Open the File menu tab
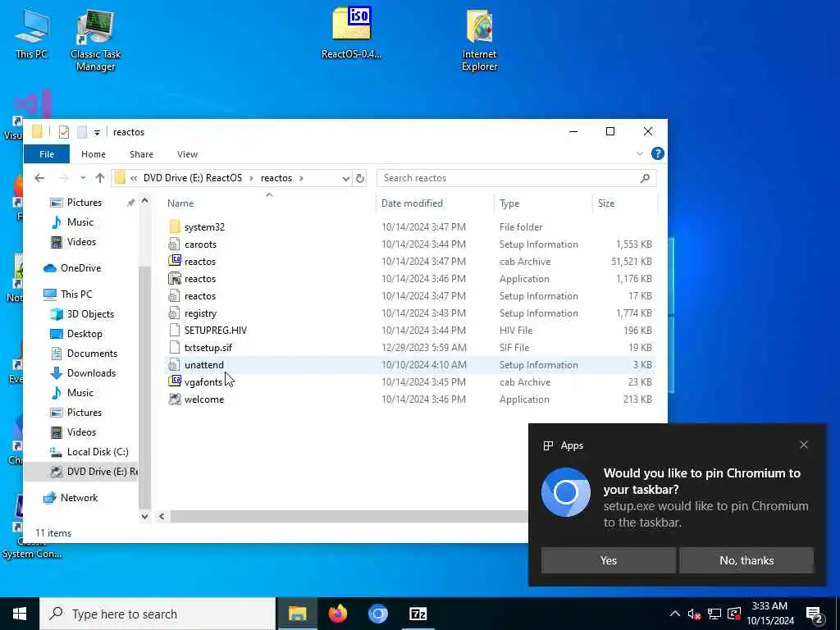This screenshot has height=630, width=840. point(47,154)
